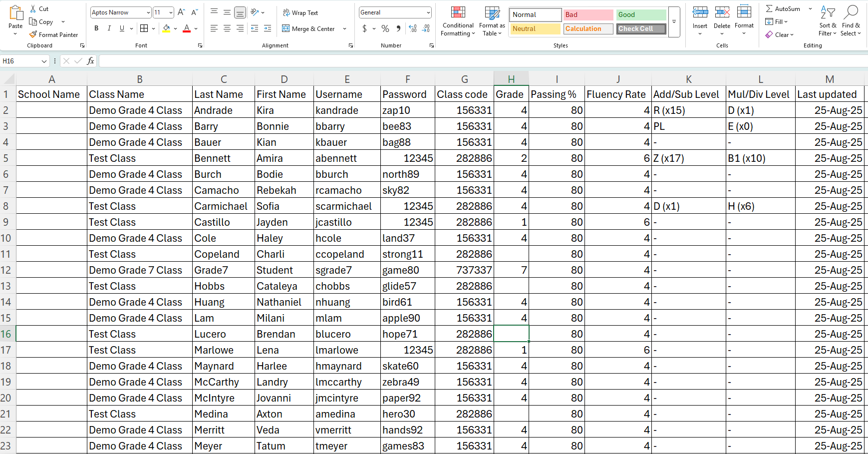
Task: Apply accounting dollar format
Action: 364,28
